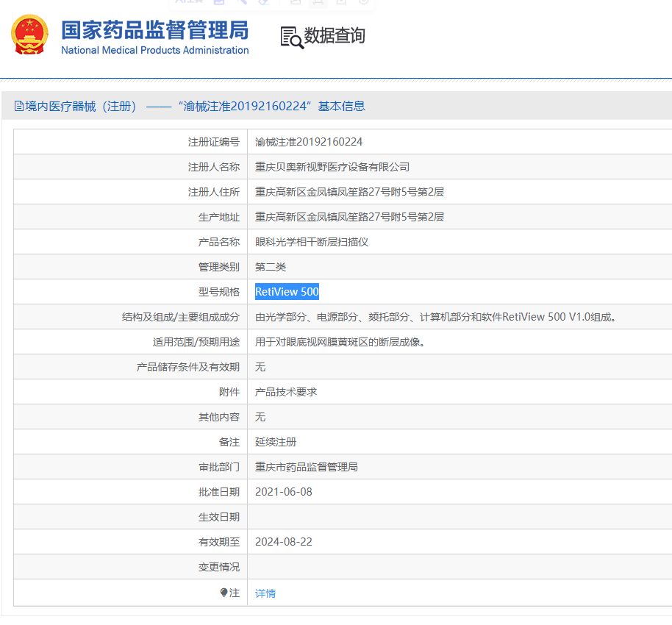Select the 管理类别 label cell
The image size is (672, 625).
click(130, 267)
